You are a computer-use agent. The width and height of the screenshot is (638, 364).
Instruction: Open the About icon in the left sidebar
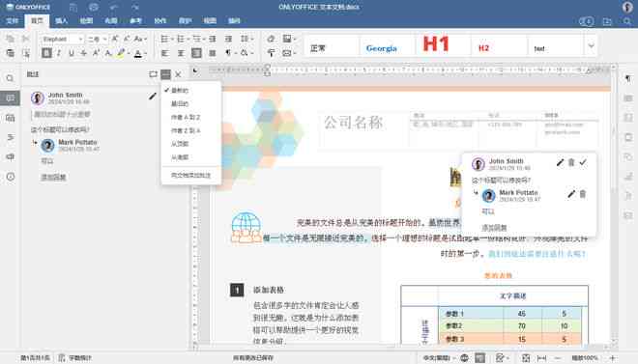pyautogui.click(x=11, y=177)
